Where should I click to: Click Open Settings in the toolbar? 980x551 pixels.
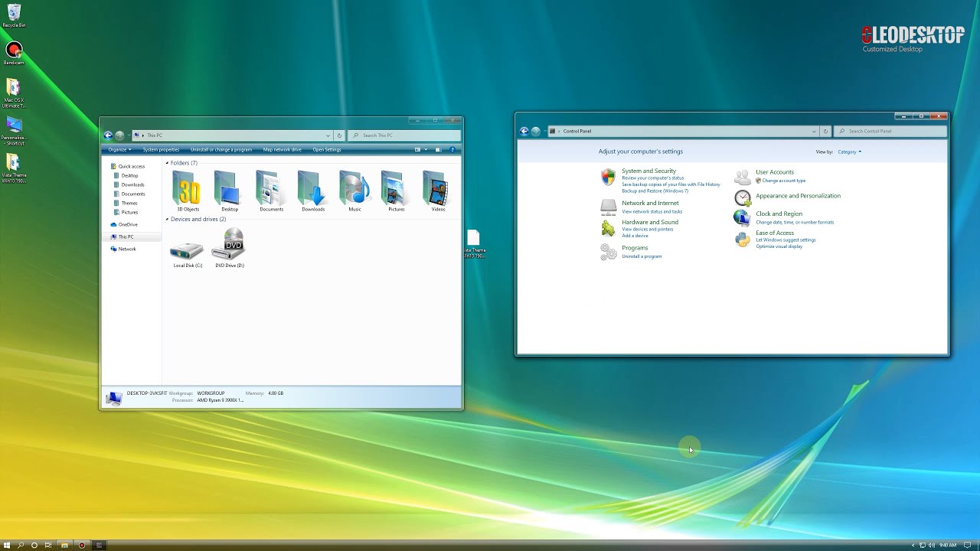(x=327, y=150)
